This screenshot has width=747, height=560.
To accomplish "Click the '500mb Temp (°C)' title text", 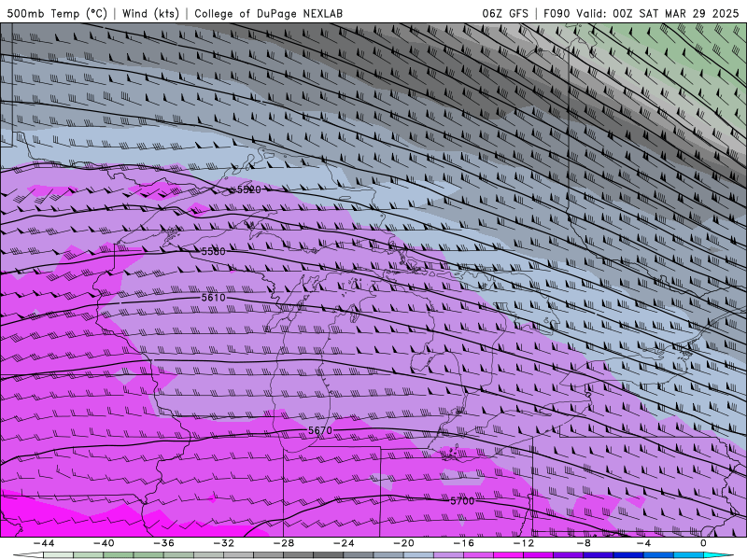I will 57,13.
